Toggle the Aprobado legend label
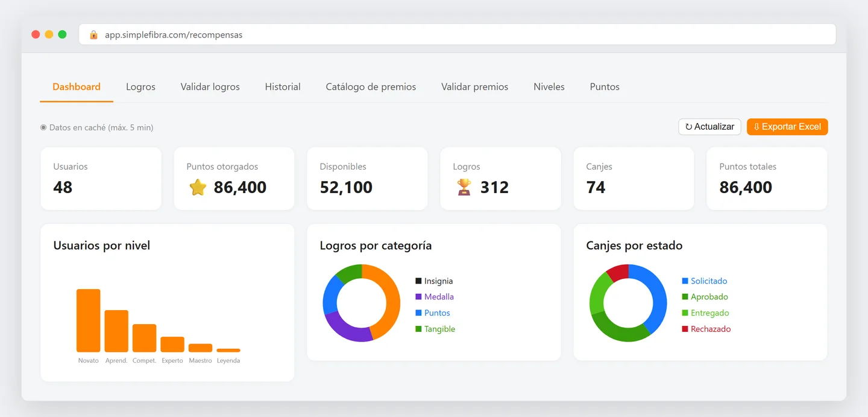 (x=709, y=297)
